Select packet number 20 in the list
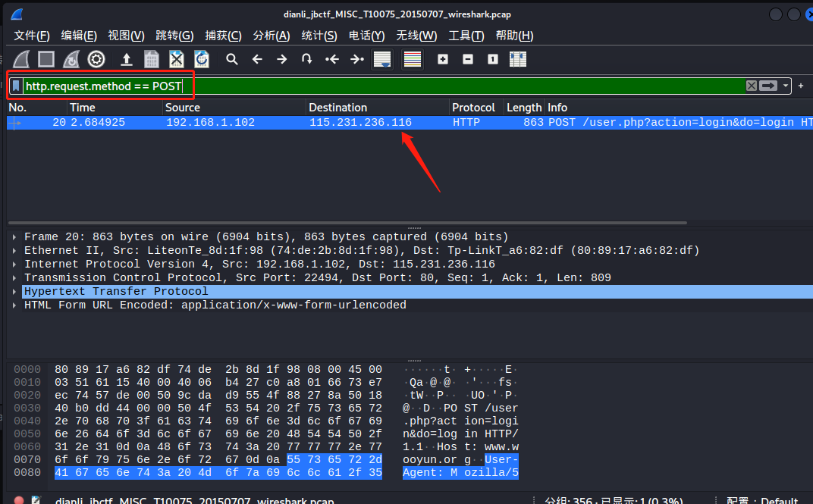The image size is (813, 504). tap(228, 121)
